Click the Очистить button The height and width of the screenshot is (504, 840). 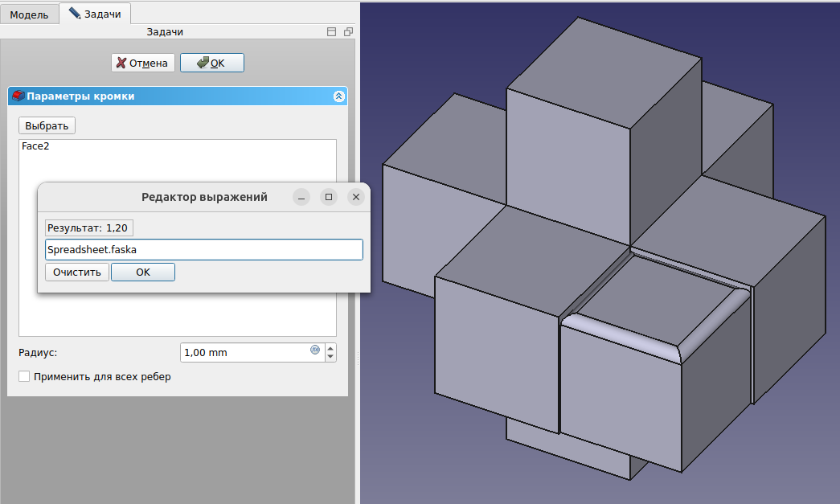(77, 272)
